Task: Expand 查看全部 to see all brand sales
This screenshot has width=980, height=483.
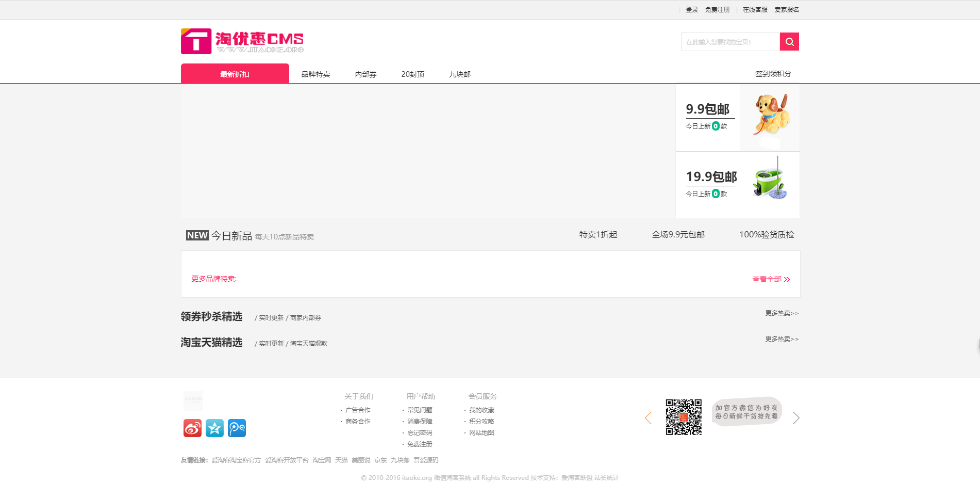Action: pos(770,279)
